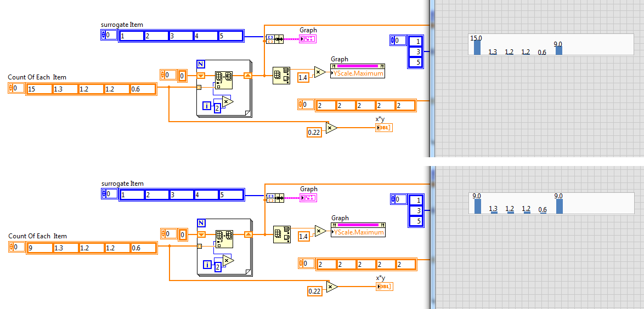
Task: Click Count element 0.6 in the lower diagram
Action: click(143, 248)
